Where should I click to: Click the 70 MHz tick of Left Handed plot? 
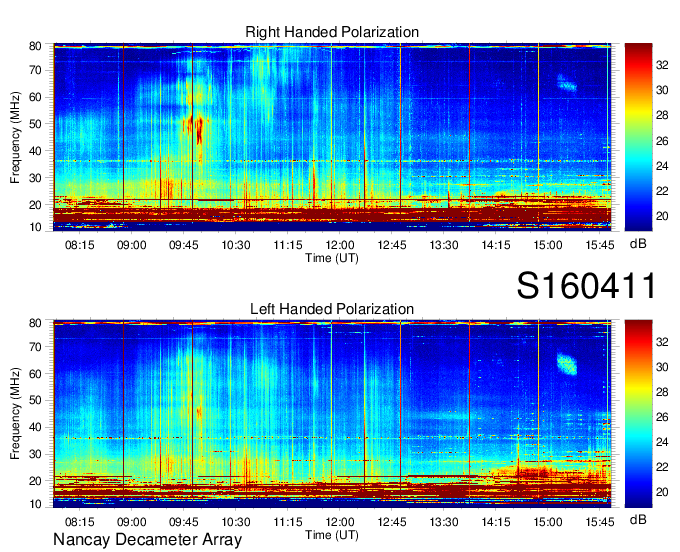(36, 347)
